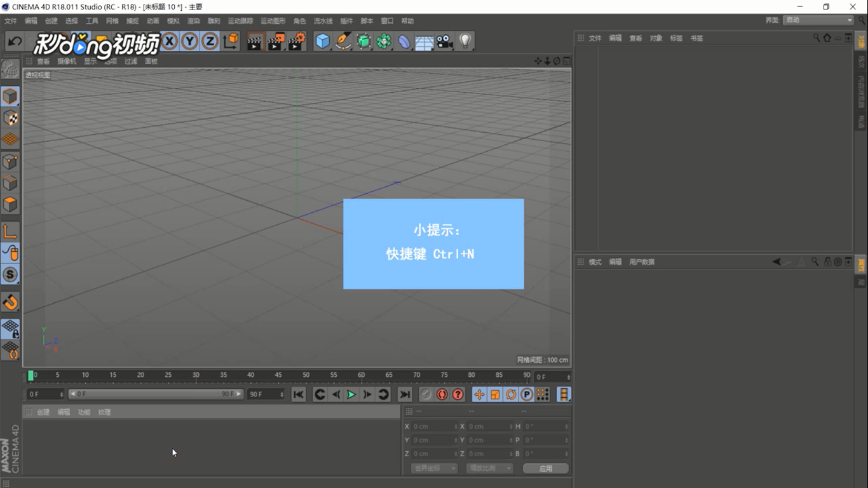Screen dimensions: 868x488
Task: Go to start of animation
Action: click(298, 395)
